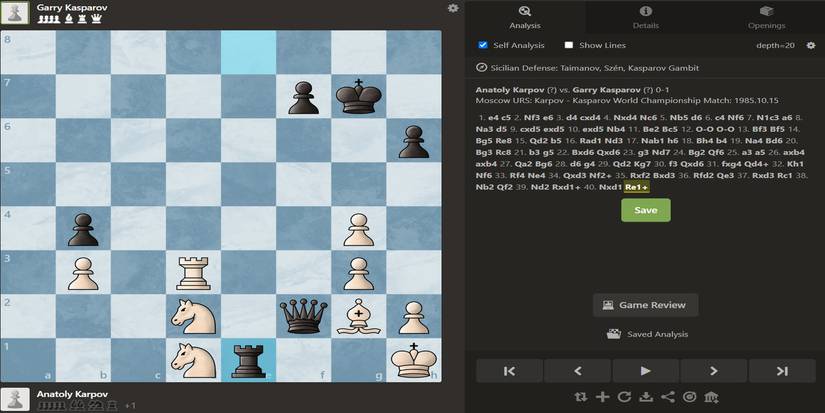Click the target circle icon in bottom toolbar

pyautogui.click(x=689, y=397)
